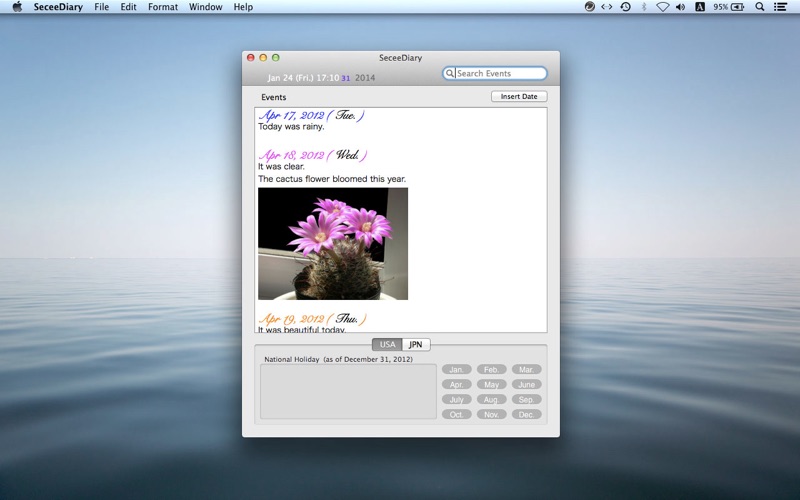This screenshot has width=800, height=500.
Task: Open the Apple menu
Action: coord(17,7)
